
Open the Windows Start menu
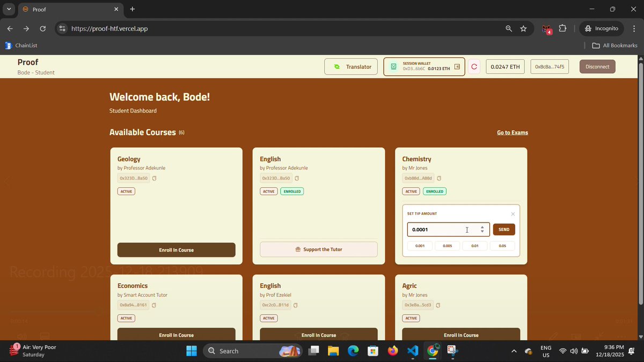tap(192, 351)
